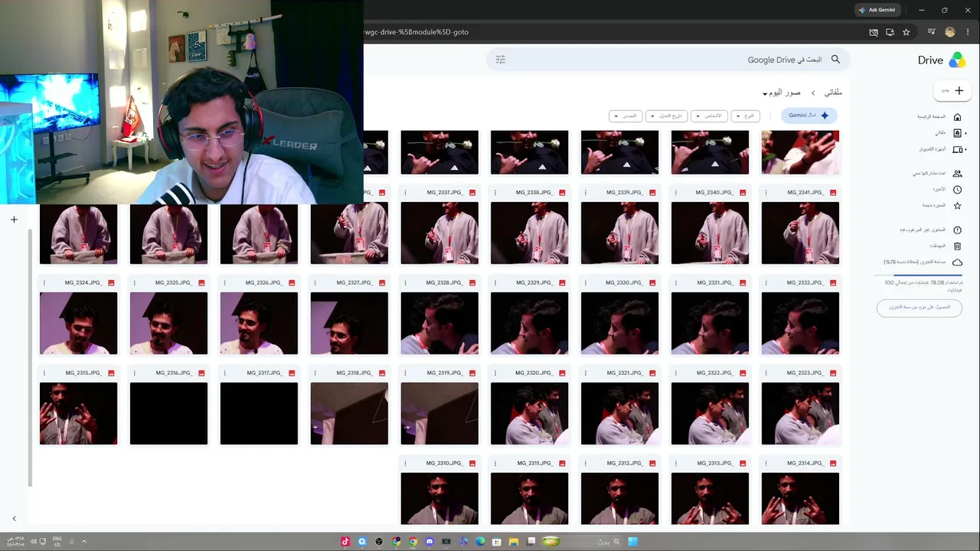Open Discord from the taskbar
This screenshot has width=980, height=551.
coord(430,542)
